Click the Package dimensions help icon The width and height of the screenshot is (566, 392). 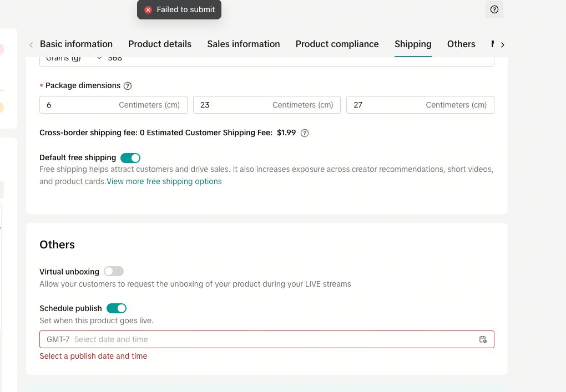pyautogui.click(x=128, y=86)
